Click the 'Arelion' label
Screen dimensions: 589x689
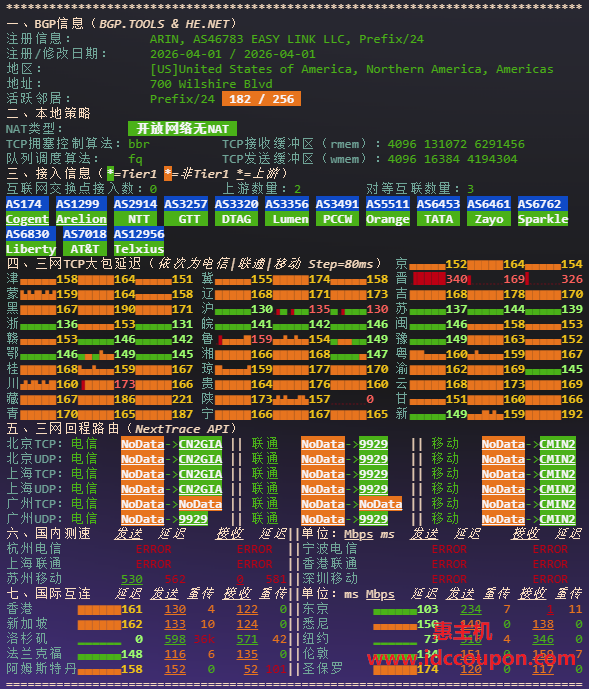(x=81, y=219)
